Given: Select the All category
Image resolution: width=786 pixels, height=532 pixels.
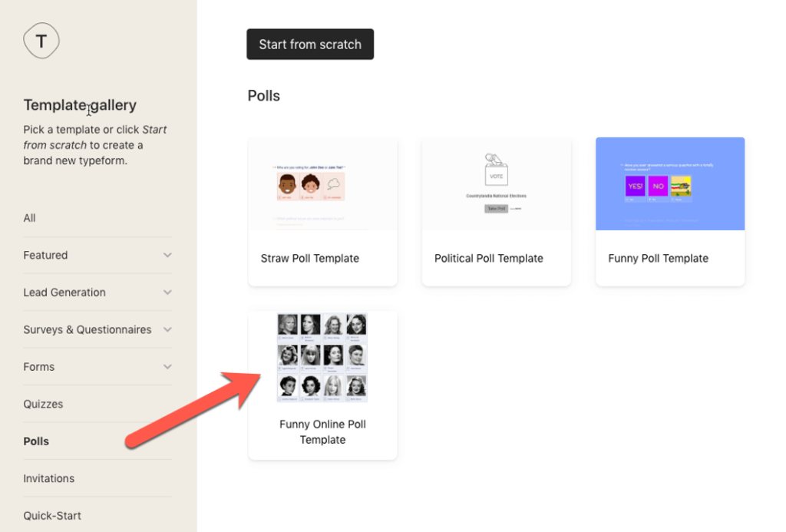Looking at the screenshot, I should [29, 217].
